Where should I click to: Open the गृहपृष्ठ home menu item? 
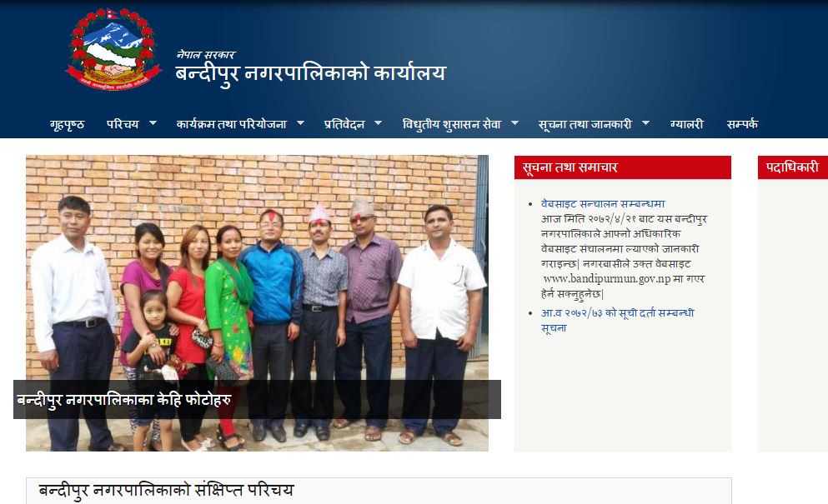coord(67,125)
